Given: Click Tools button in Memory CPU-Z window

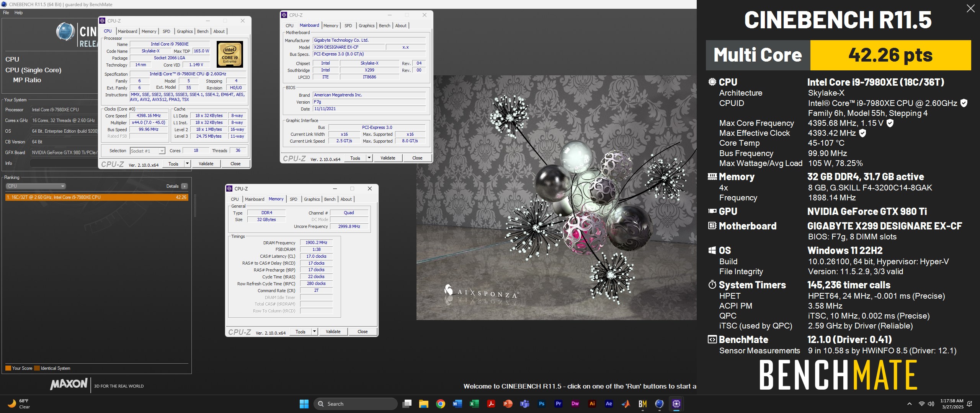Looking at the screenshot, I should (x=301, y=332).
